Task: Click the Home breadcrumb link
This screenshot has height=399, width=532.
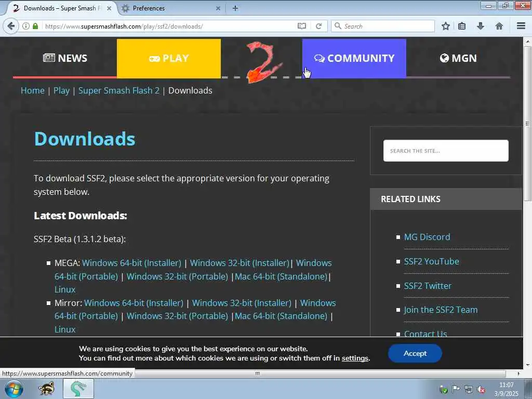Action: [x=33, y=90]
